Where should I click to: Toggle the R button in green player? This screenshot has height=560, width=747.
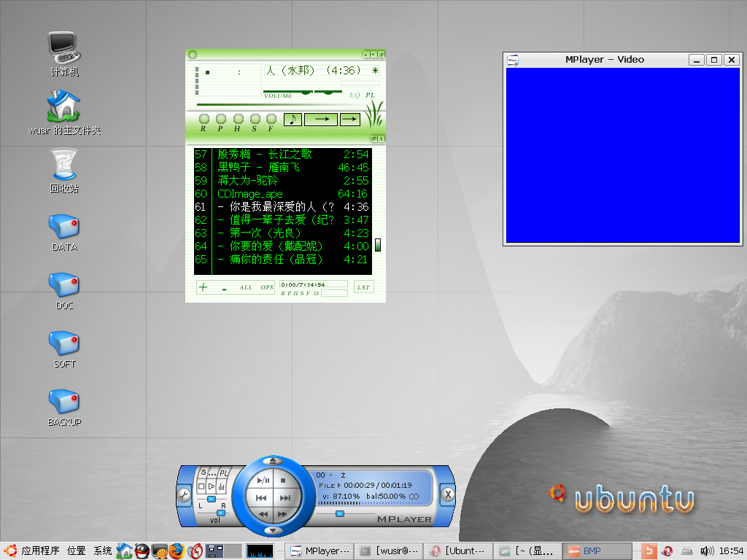204,119
